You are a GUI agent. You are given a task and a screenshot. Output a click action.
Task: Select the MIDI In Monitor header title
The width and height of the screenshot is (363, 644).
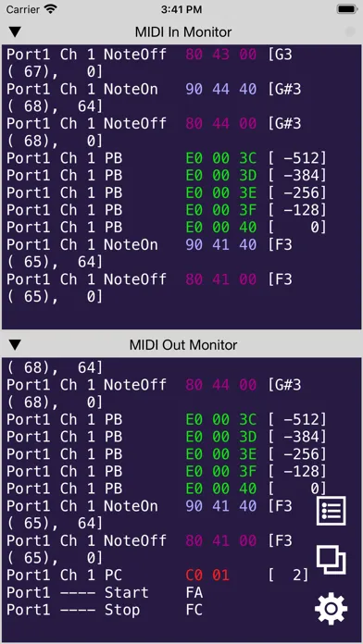tap(183, 32)
